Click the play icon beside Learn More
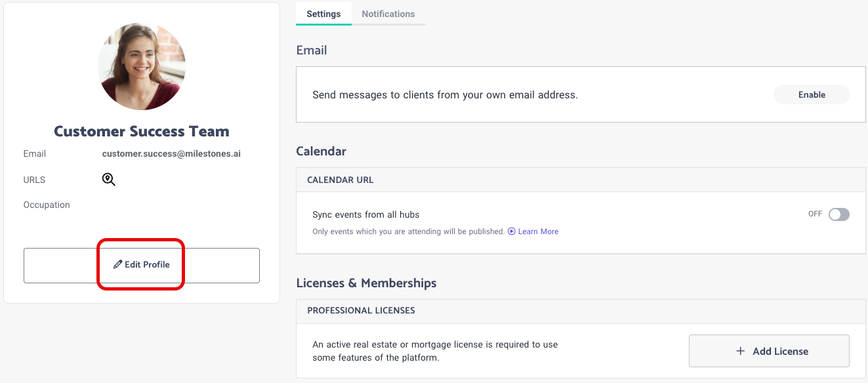 coord(512,232)
